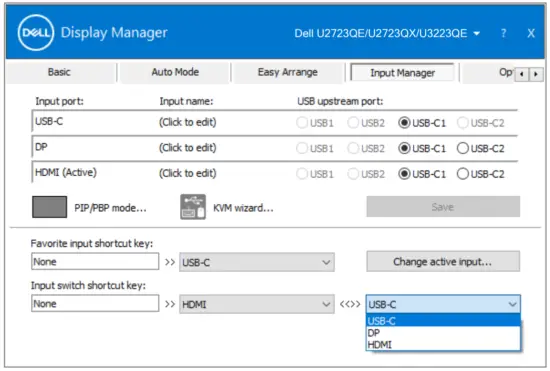Open the HDMI input switch dropdown
The image size is (550, 371).
click(257, 304)
